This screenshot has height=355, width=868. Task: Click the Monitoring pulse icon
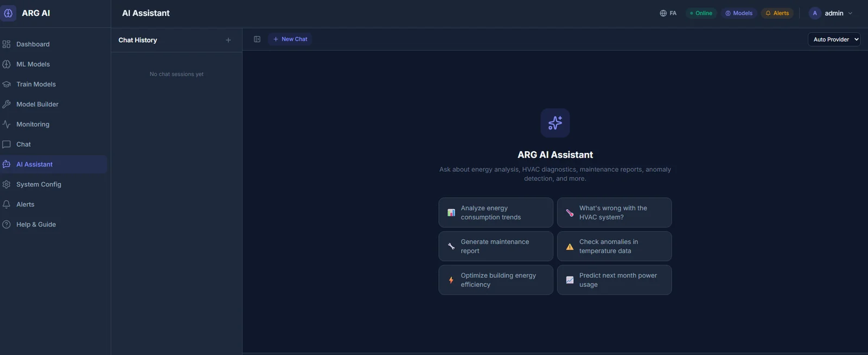[7, 124]
